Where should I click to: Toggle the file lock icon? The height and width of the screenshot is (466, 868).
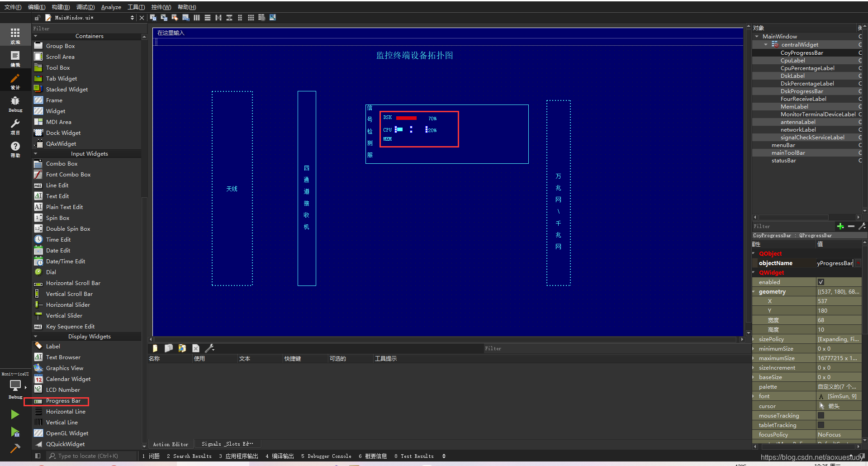38,18
